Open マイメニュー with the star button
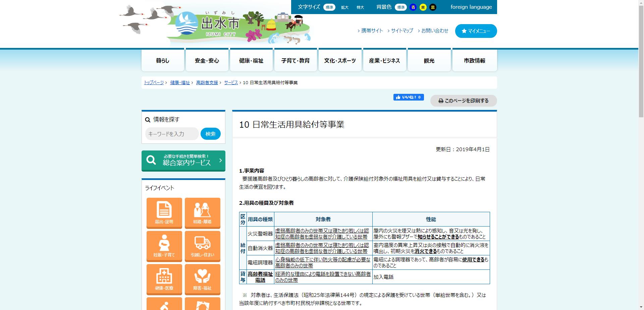 pos(476,31)
